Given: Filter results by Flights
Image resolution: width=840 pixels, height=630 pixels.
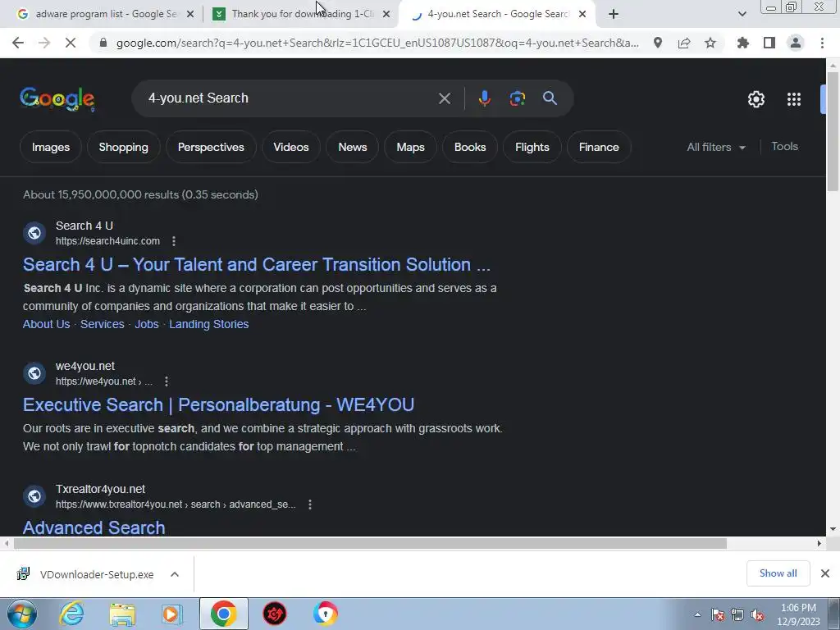Looking at the screenshot, I should (x=532, y=147).
